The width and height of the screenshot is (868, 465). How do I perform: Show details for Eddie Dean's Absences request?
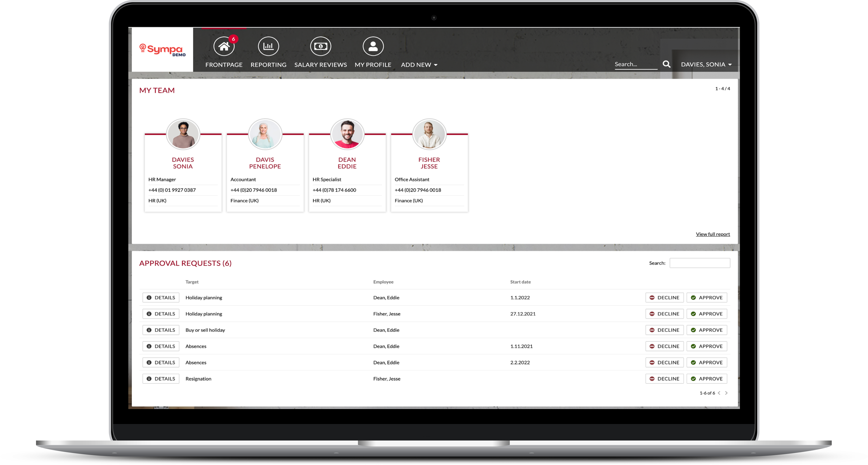(x=161, y=346)
